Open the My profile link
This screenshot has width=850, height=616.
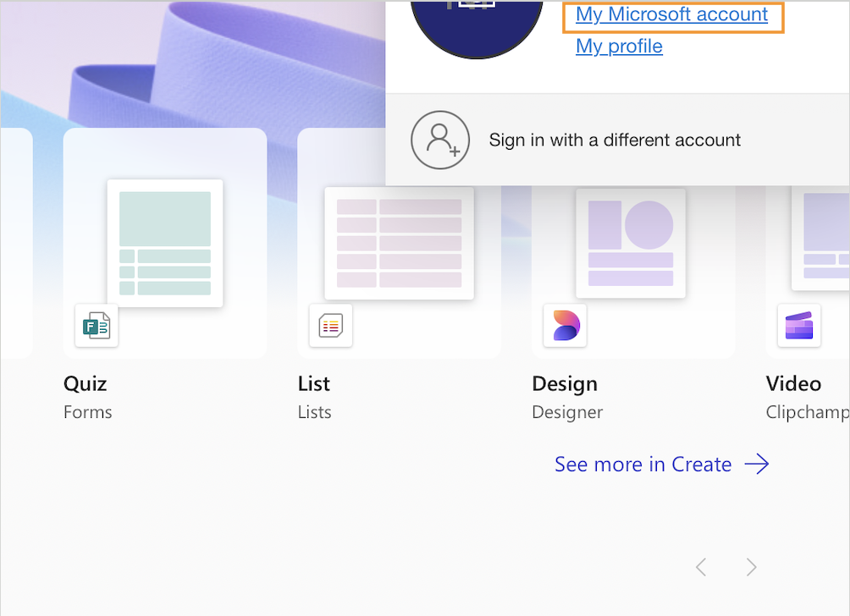tap(619, 46)
